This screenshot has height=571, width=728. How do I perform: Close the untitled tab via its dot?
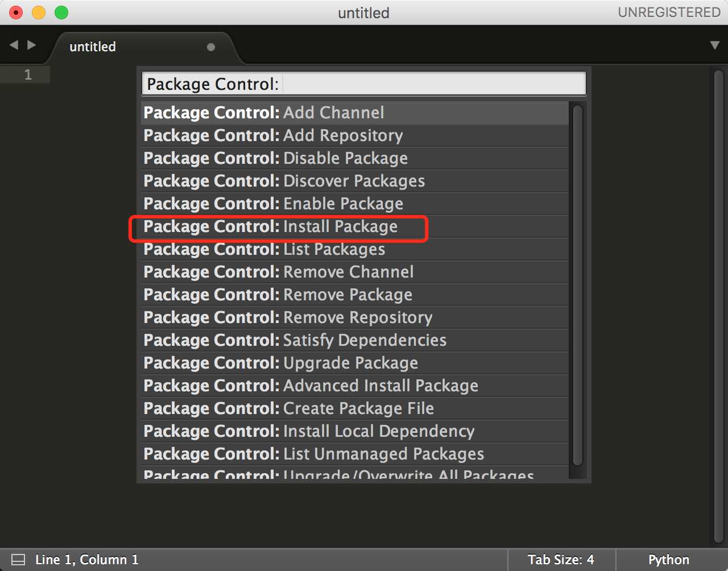point(211,47)
